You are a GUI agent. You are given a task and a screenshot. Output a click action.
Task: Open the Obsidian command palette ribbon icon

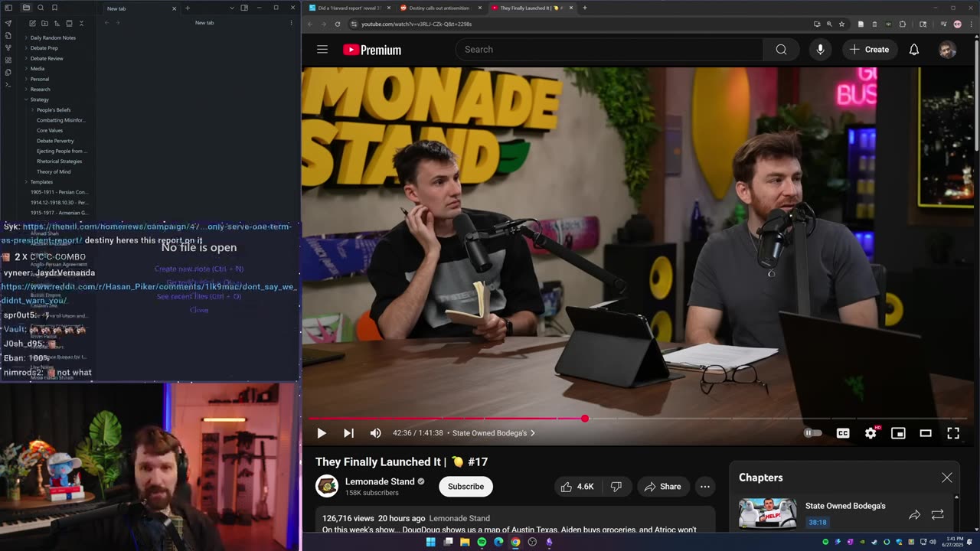coord(8,84)
